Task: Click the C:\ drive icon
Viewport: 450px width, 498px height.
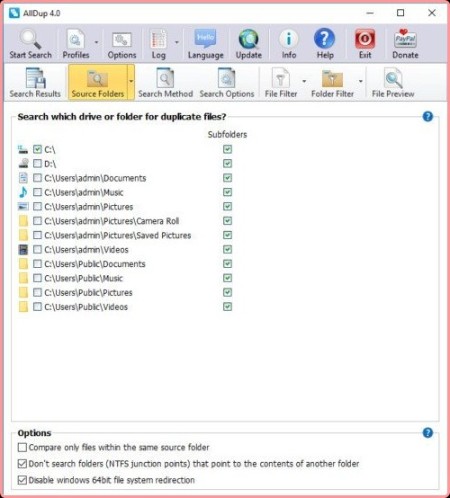Action: [x=23, y=149]
